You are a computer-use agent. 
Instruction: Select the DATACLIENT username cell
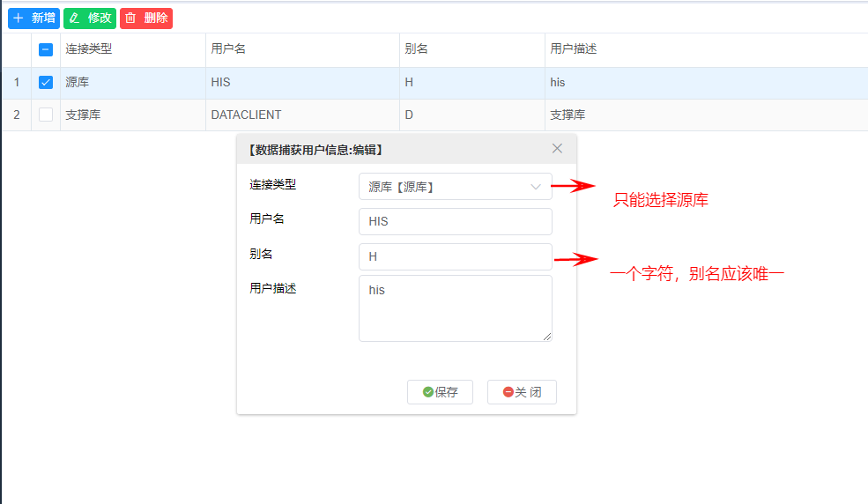(x=302, y=115)
